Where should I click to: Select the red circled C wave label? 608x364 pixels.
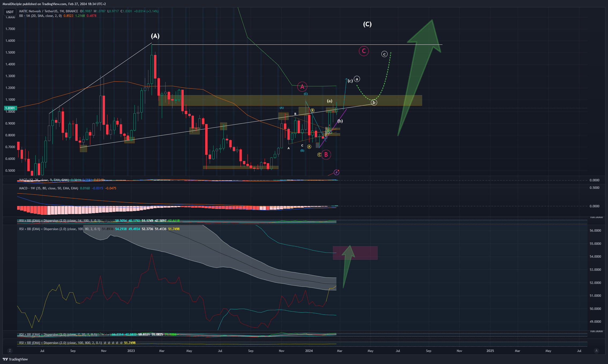[x=364, y=51]
